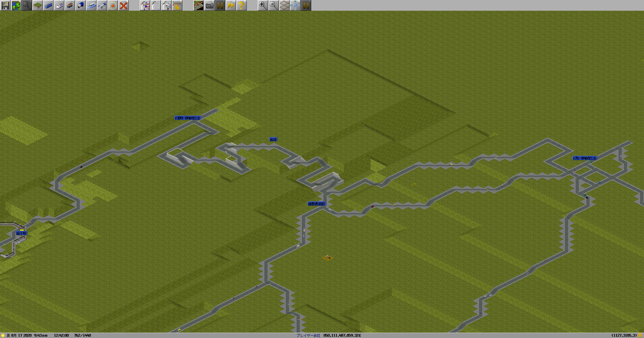The height and width of the screenshot is (338, 644).
Task: Open help with yellow question mark
Action: coord(241,5)
